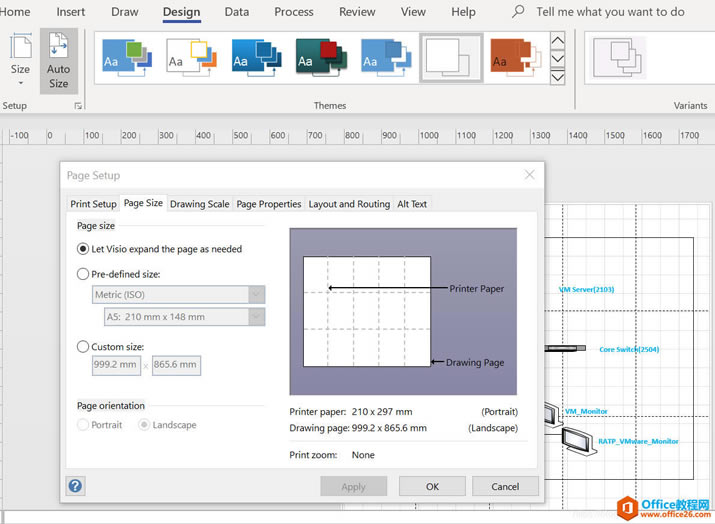Select Let Visio expand the page option

click(83, 249)
